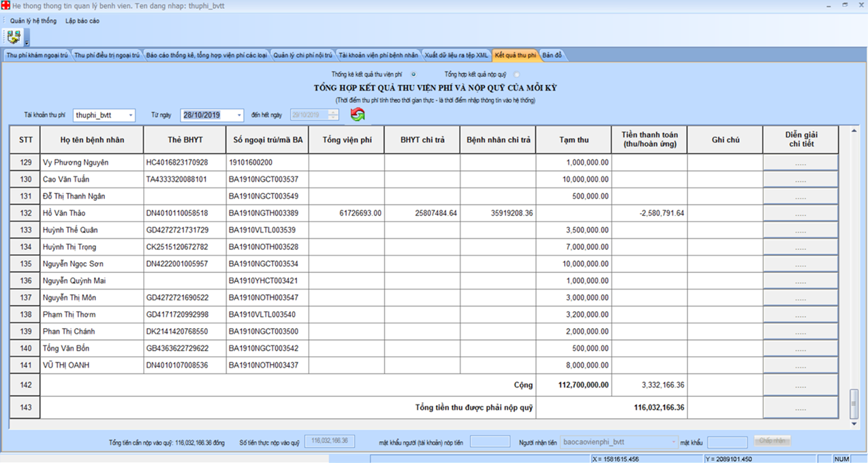The width and height of the screenshot is (868, 463).
Task: Click the table's vertical scrollbar thumb
Action: [854, 404]
